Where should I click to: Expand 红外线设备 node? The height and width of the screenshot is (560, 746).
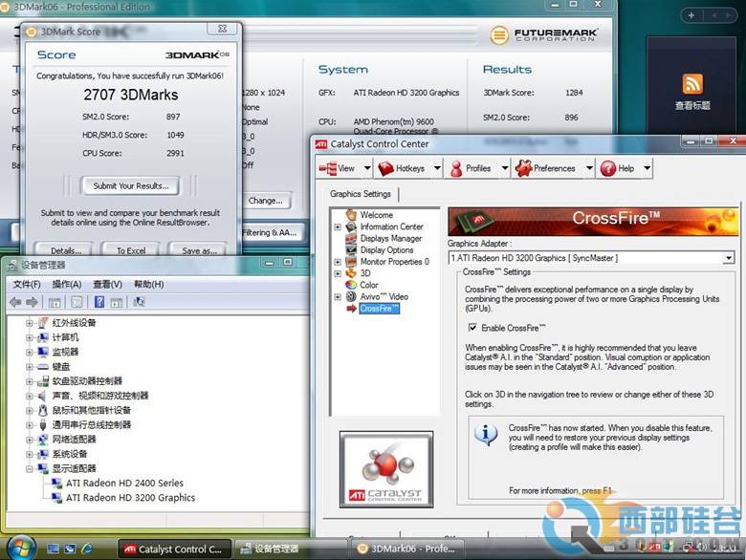30,323
